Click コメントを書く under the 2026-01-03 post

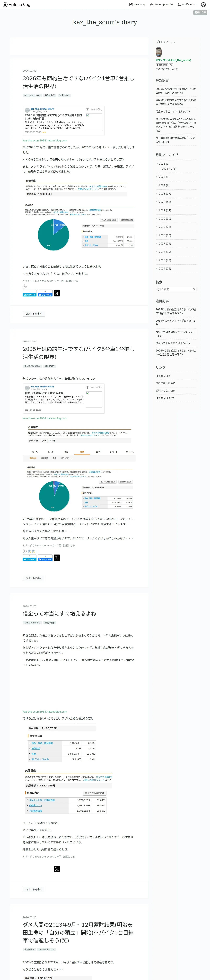34,314
